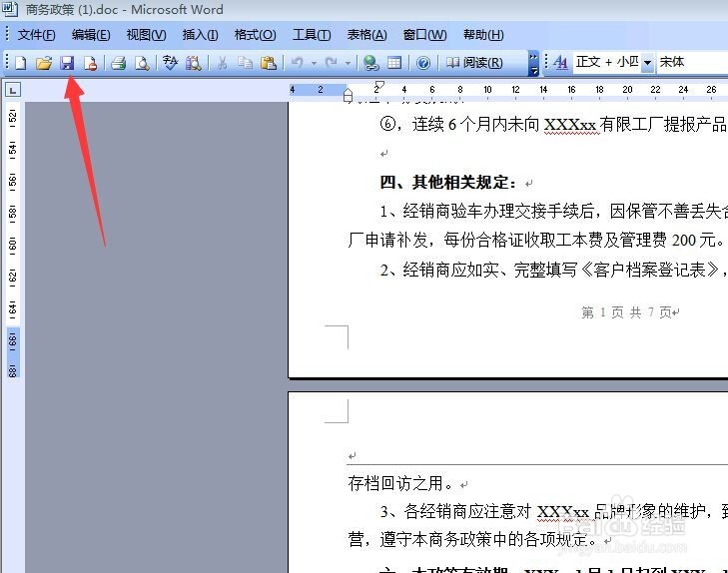Print the document
The width and height of the screenshot is (728, 573).
click(x=119, y=63)
